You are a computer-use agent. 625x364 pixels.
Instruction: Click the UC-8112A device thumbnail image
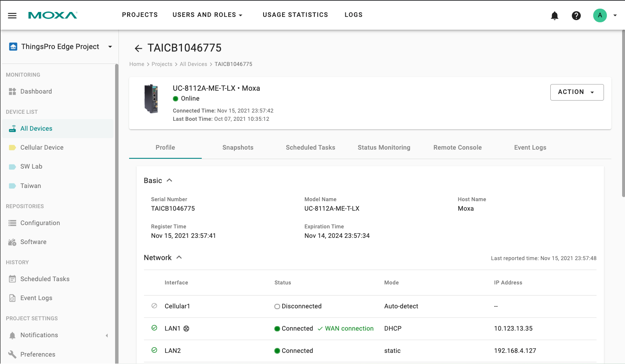coord(151,99)
